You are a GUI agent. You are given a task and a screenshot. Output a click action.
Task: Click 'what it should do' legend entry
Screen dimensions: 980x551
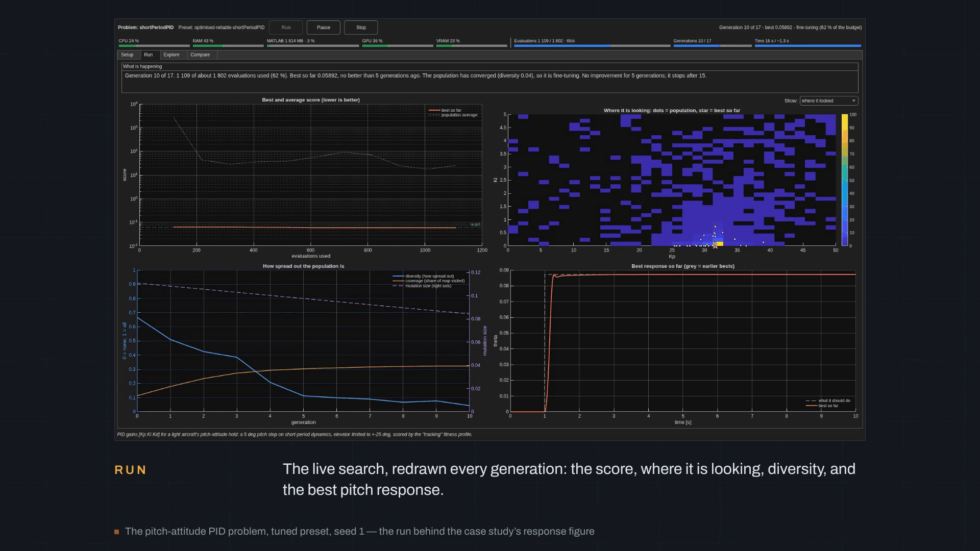point(828,401)
